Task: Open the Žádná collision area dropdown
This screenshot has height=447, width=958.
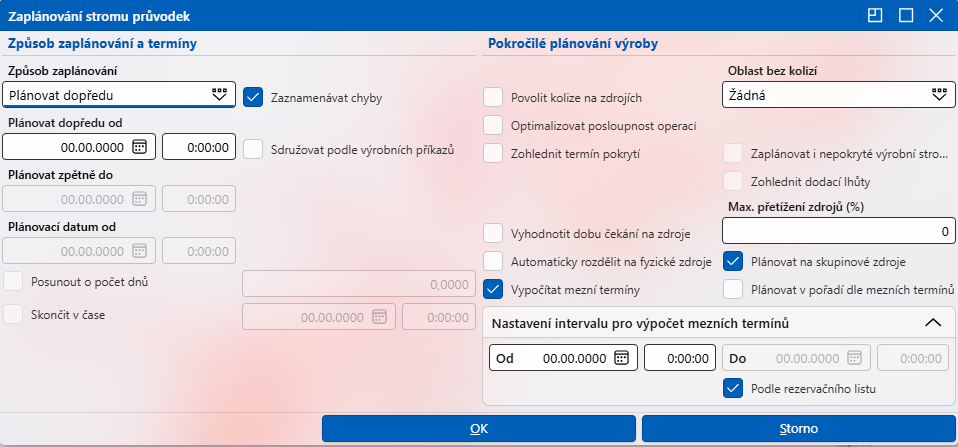Action: pos(838,95)
